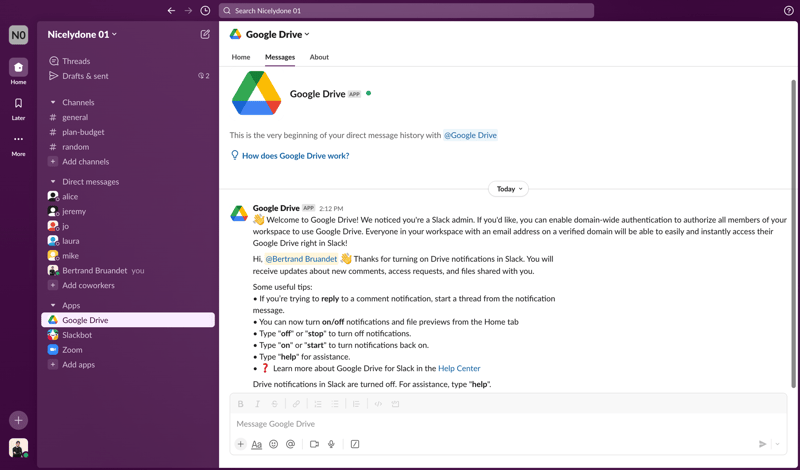
Task: Send the message with the arrow icon
Action: click(762, 444)
